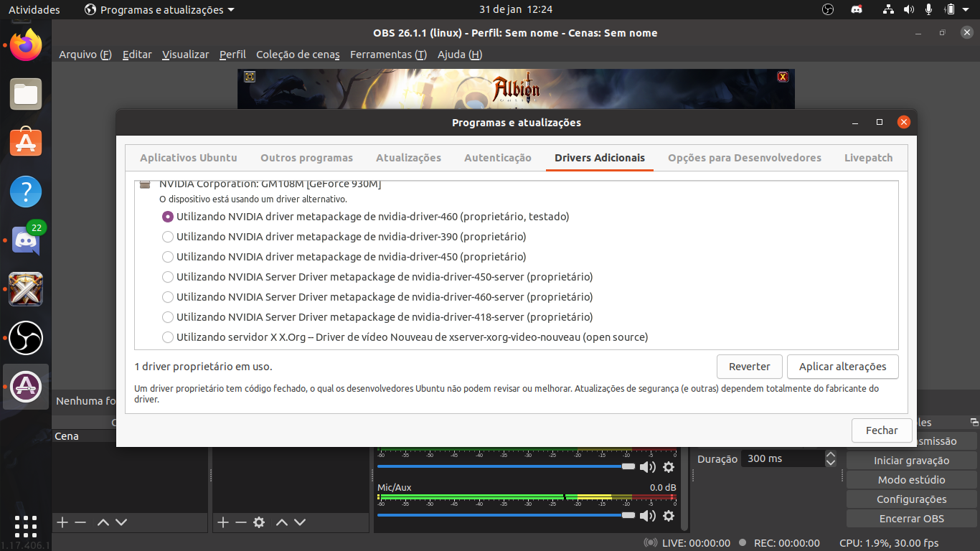Open Programas e atualizações app menu dropdown

point(159,10)
